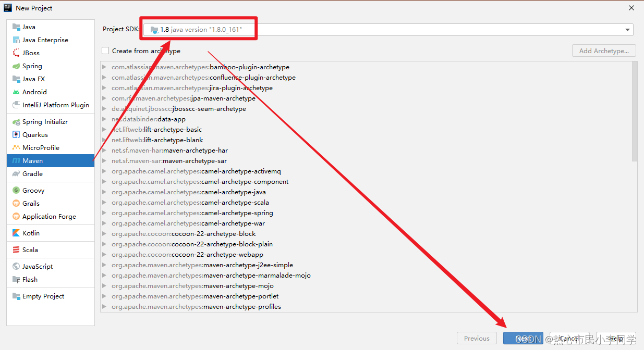Screen dimensions: 644x350
Task: Select the Java folder icon in sidebar
Action: click(x=16, y=27)
